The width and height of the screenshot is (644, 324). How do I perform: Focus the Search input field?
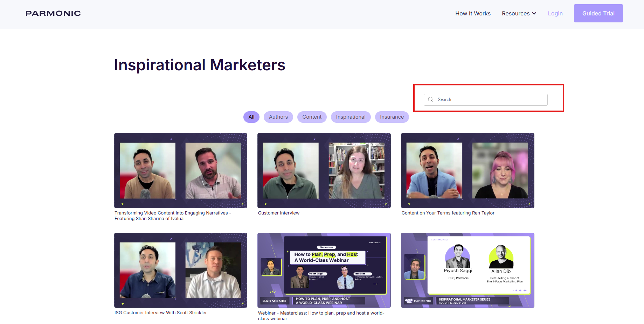[485, 100]
